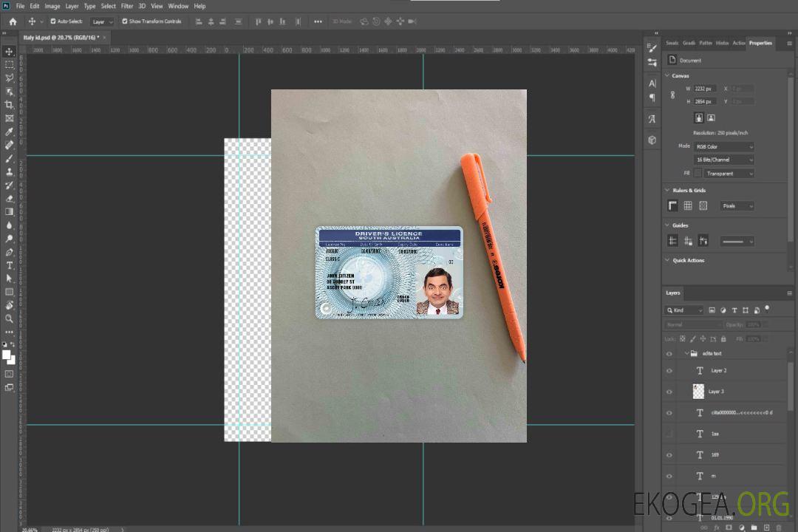This screenshot has width=798, height=532.
Task: Open the Filter menu
Action: (127, 6)
